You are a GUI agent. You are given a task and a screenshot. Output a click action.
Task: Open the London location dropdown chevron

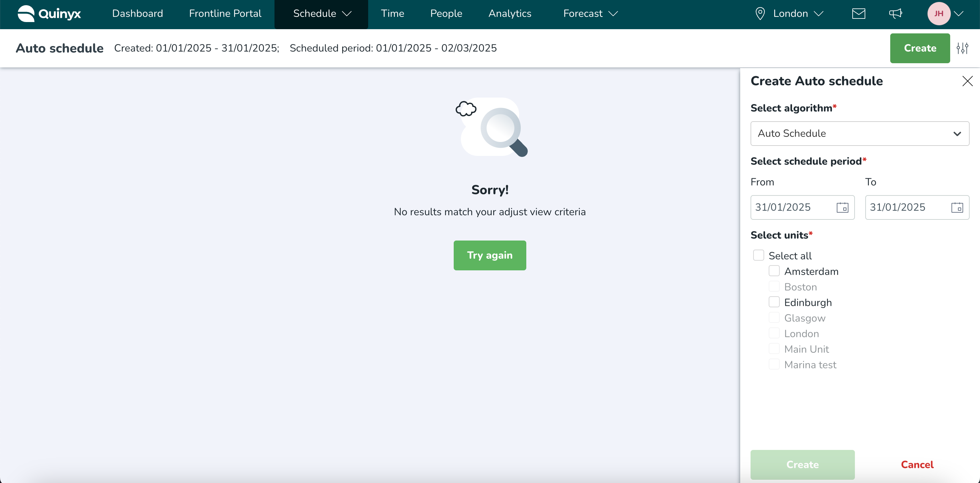pyautogui.click(x=819, y=14)
